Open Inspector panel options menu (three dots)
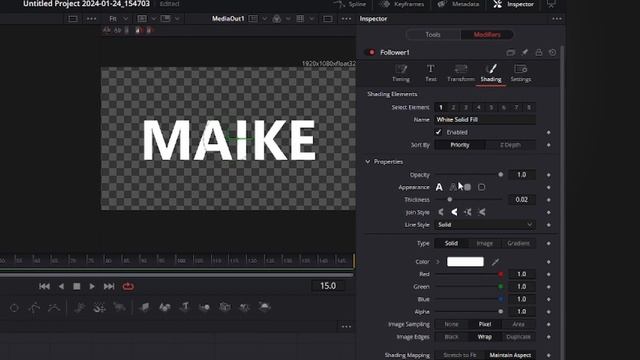This screenshot has width=640, height=360. click(x=557, y=19)
